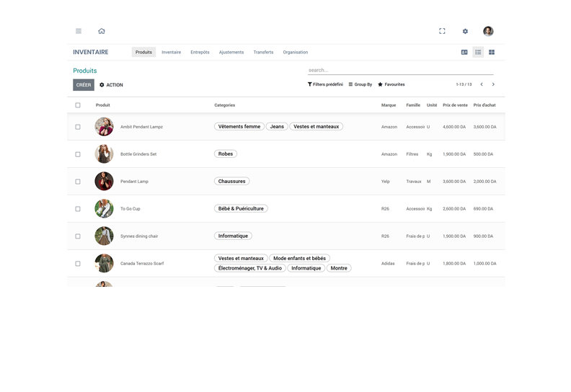Toggle fullscreen mode icon
This screenshot has height=392, width=571.
coord(442,31)
